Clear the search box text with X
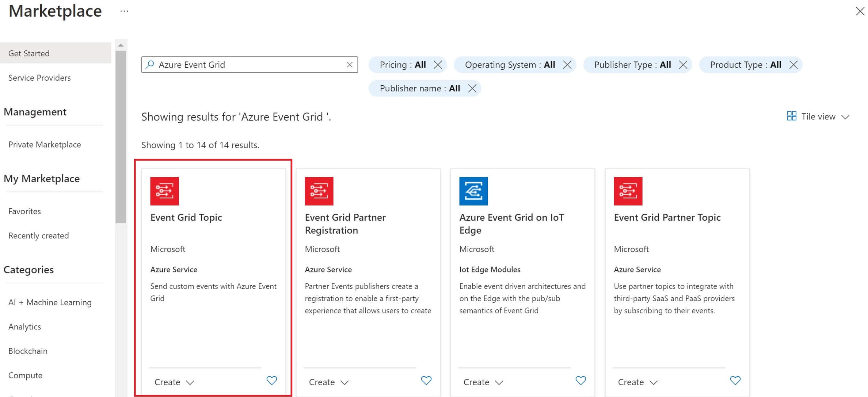Viewport: 868px width, 397px height. click(x=350, y=65)
